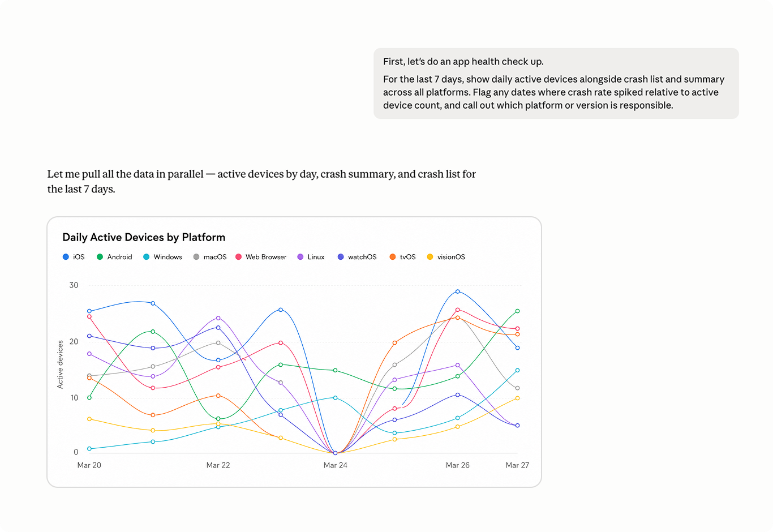
Task: Click the Linux purple legend dot
Action: (x=300, y=257)
